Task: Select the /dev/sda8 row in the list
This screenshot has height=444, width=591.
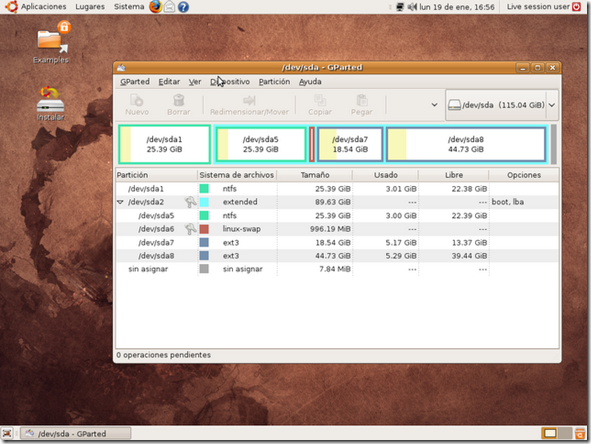Action: click(x=337, y=256)
